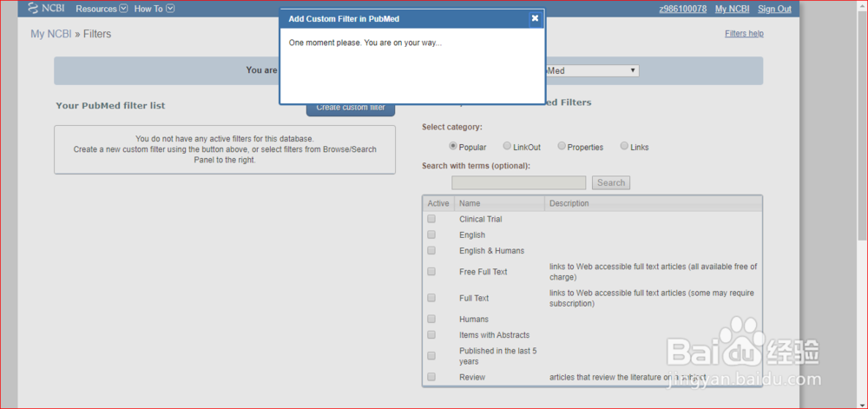Click the Published in the last 5 years name

click(x=497, y=356)
